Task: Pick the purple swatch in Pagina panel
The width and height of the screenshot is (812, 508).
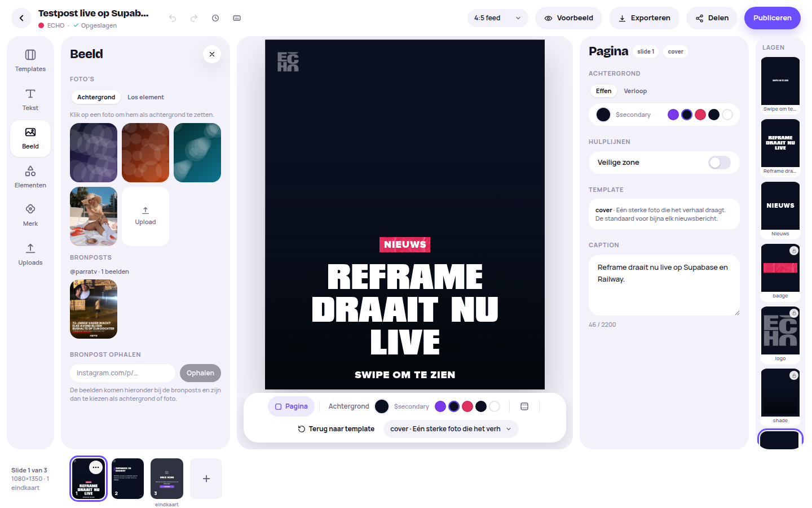Action: tap(673, 115)
